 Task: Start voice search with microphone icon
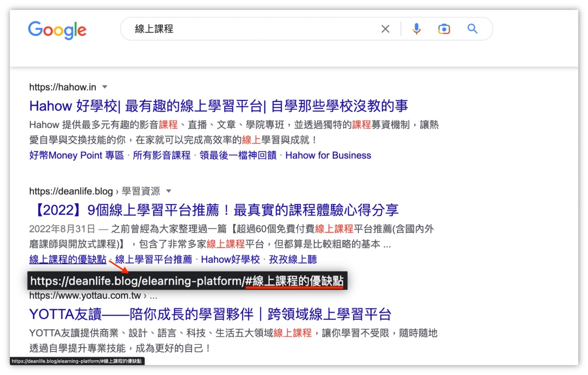tap(416, 29)
